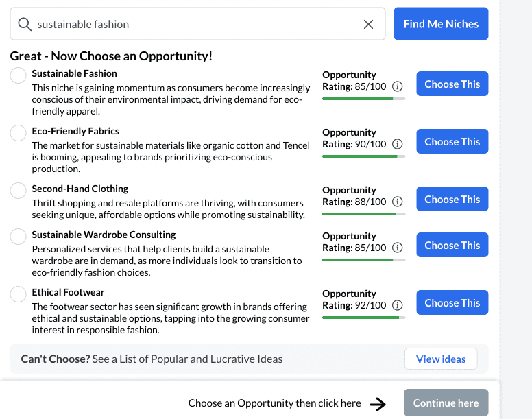
Task: Choose This for Second-Hand Clothing
Action: coord(452,199)
